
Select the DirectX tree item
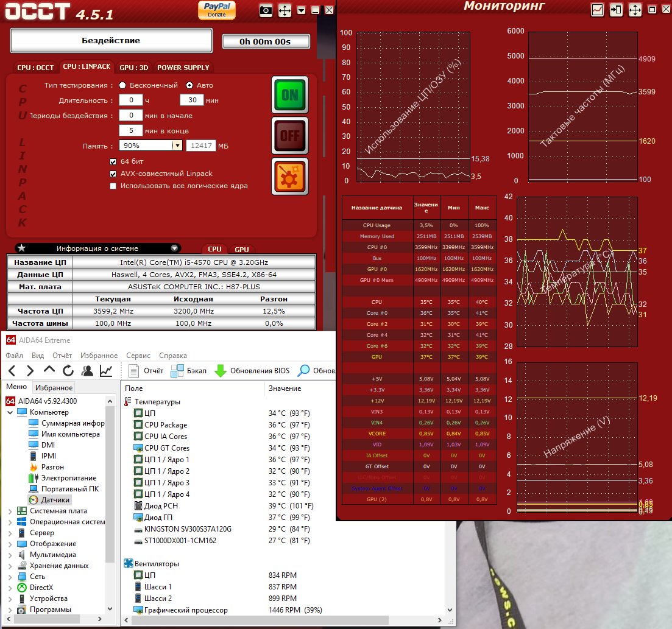click(35, 588)
